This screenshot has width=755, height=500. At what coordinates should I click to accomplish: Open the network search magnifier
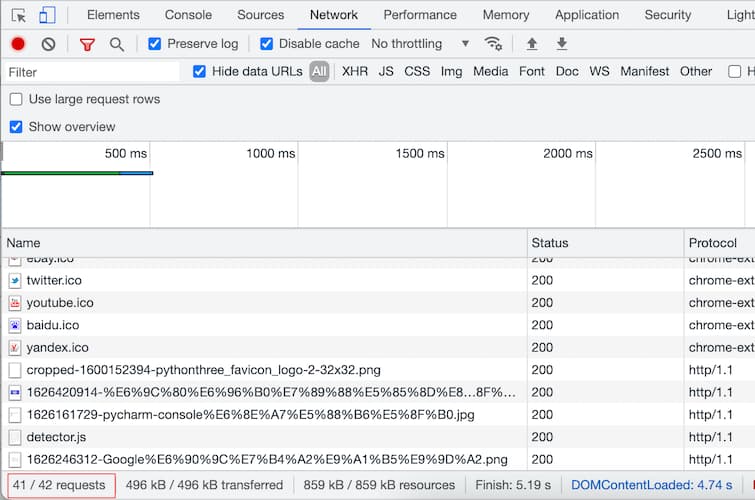coord(117,44)
